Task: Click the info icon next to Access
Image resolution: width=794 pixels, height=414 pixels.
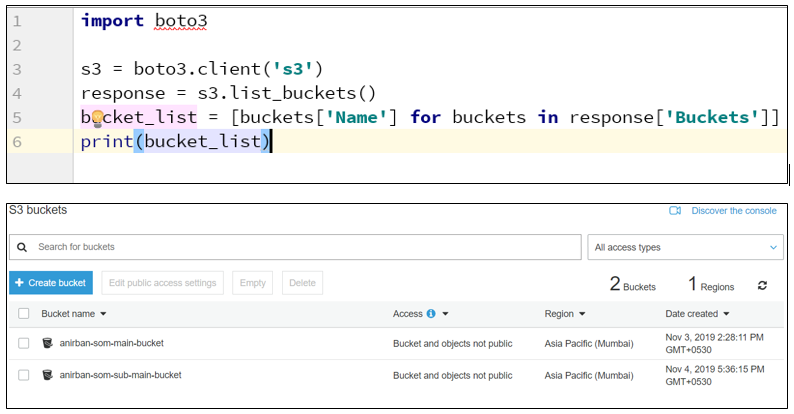Action: [x=431, y=314]
